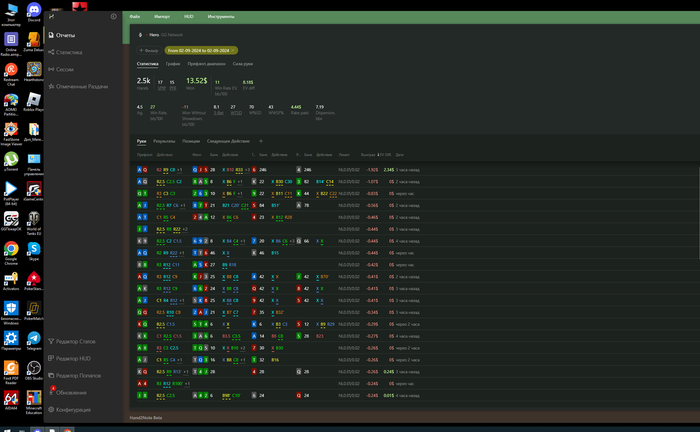The width and height of the screenshot is (700, 432).
Task: Open the Файл menu
Action: coord(134,18)
